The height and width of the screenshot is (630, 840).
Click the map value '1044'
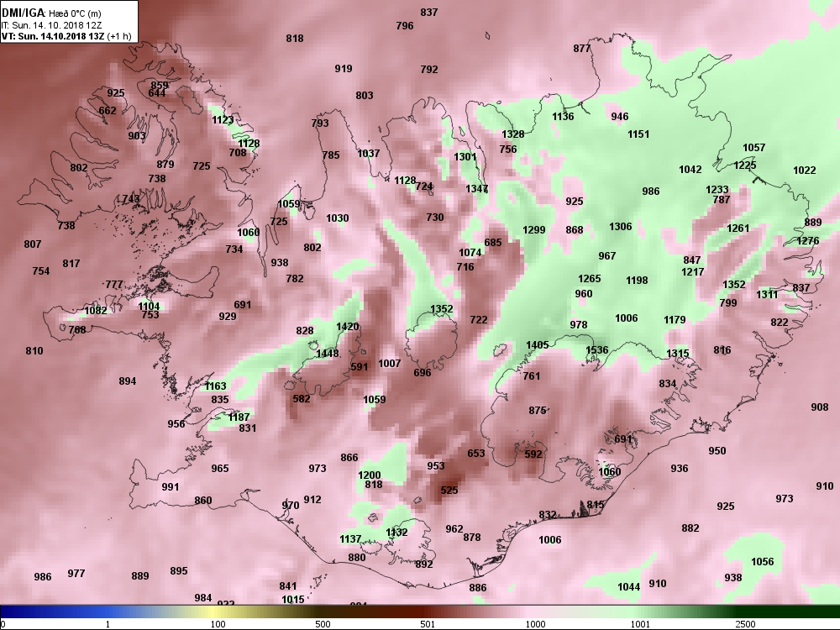(629, 586)
